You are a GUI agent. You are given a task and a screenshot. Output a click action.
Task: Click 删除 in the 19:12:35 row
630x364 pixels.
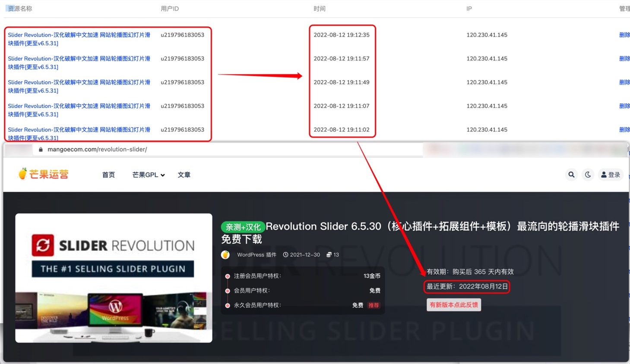624,35
